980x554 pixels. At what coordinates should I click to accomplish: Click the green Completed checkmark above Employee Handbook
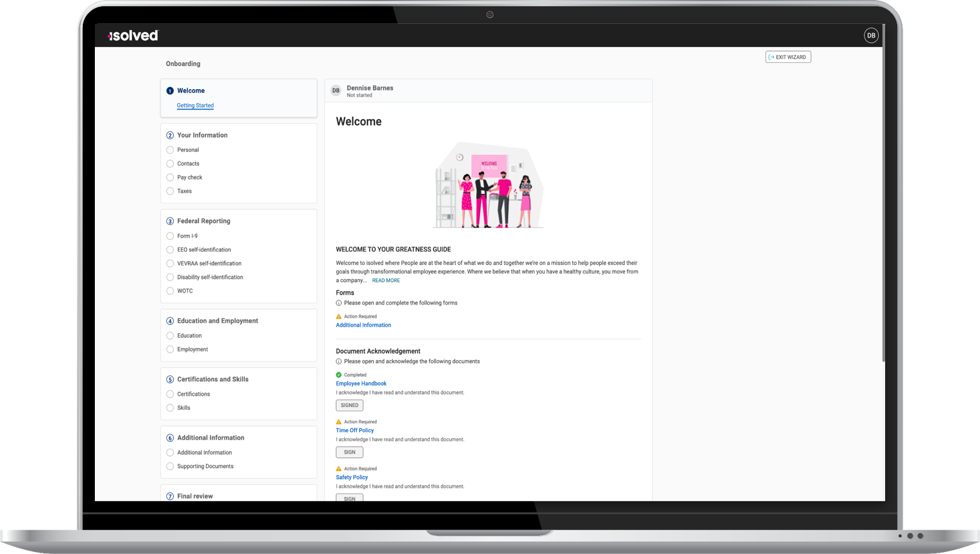pyautogui.click(x=338, y=374)
